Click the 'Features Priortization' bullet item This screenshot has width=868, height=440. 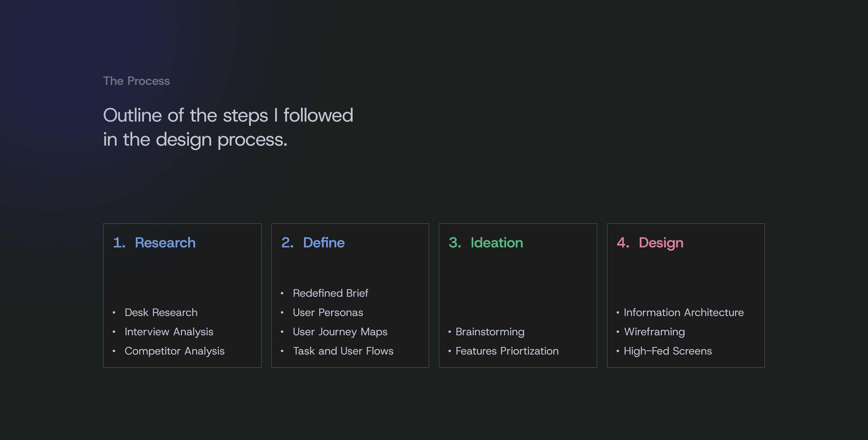click(x=507, y=351)
